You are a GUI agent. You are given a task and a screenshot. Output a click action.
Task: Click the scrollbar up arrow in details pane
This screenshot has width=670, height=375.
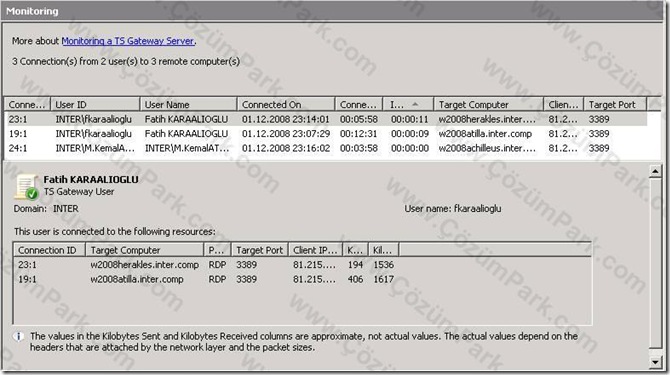pyautogui.click(x=655, y=171)
